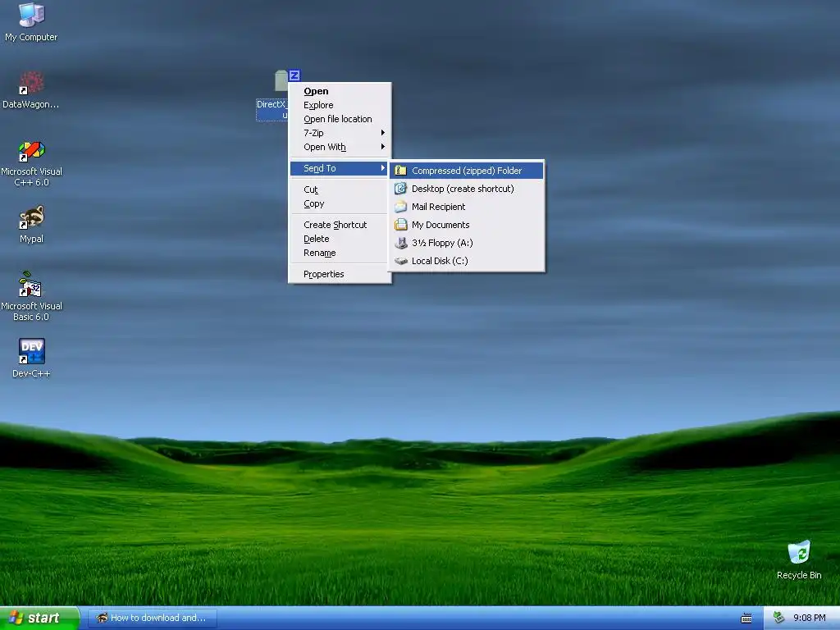The image size is (840, 630).
Task: Select Microsoft Visual C++ 6.0 shortcut
Action: 31,163
